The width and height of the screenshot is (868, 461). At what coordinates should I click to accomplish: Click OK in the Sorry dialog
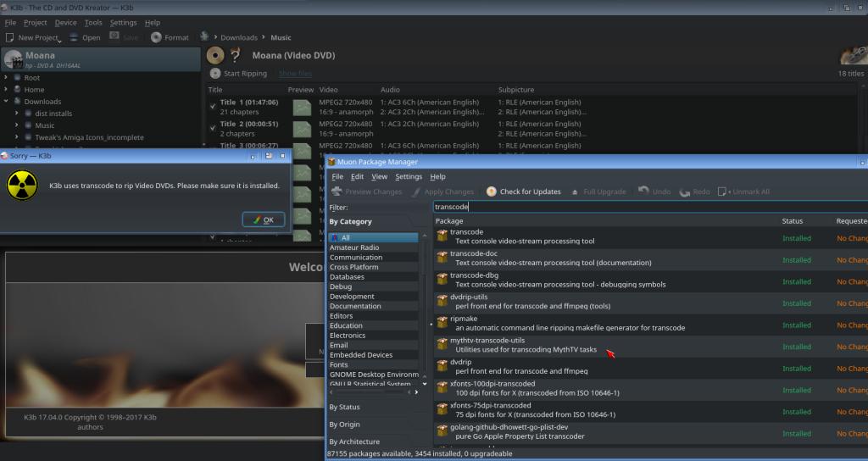(x=264, y=219)
